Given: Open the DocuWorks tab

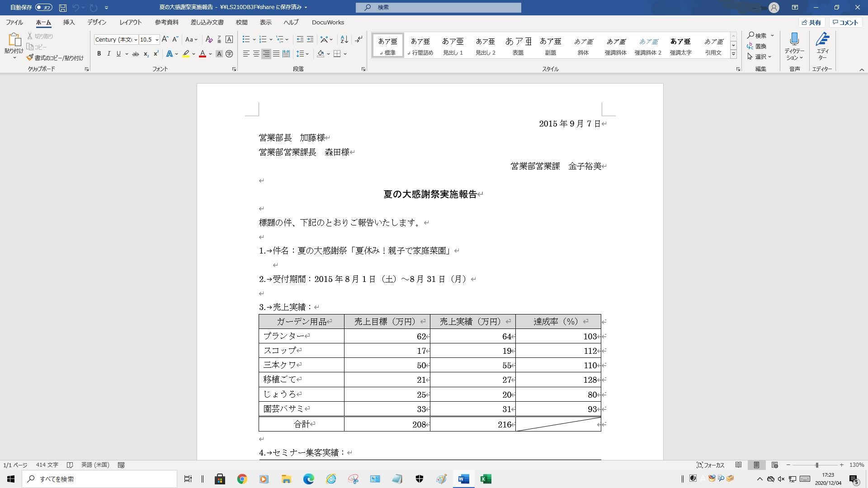Looking at the screenshot, I should click(328, 22).
